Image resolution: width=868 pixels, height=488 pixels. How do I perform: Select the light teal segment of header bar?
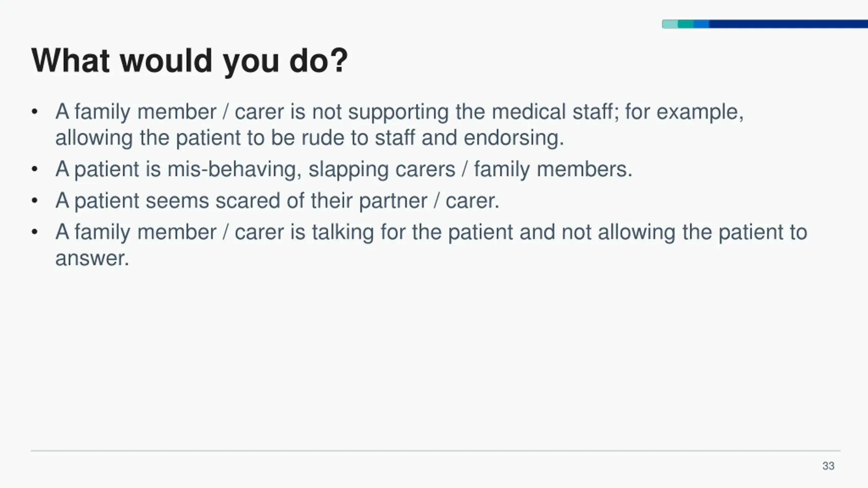click(x=670, y=24)
